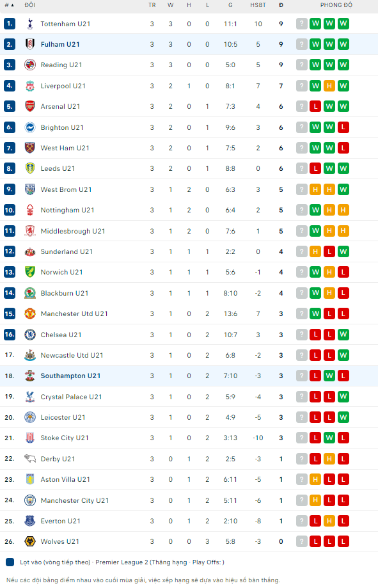Click the Tottenham U21 club crest
Screen dimensions: 378x588
(29, 24)
